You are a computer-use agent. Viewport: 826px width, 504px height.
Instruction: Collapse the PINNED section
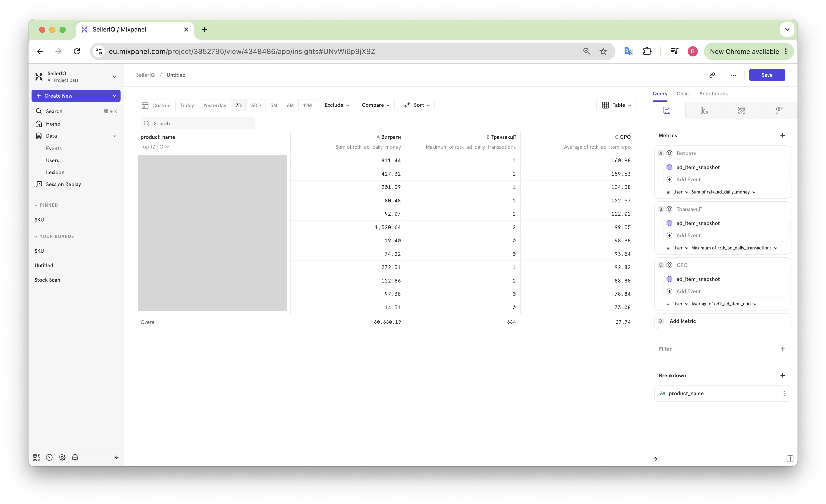[46, 205]
